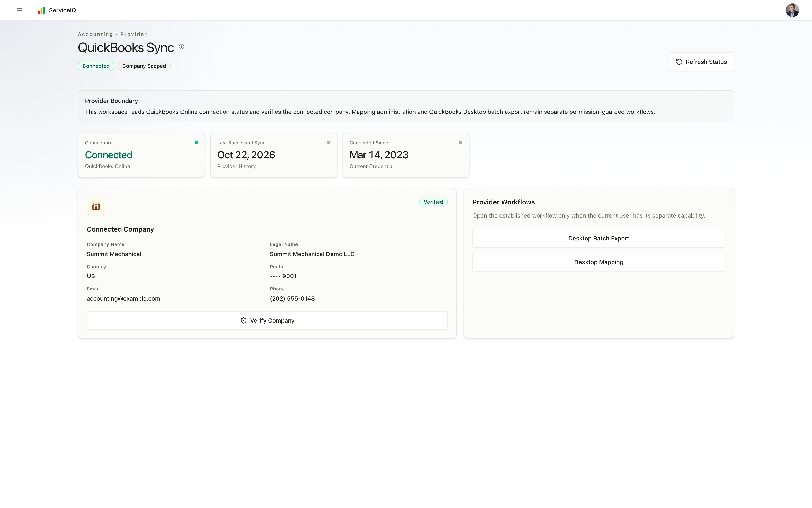
Task: Click the (202) 555-0148 phone number
Action: pos(292,299)
